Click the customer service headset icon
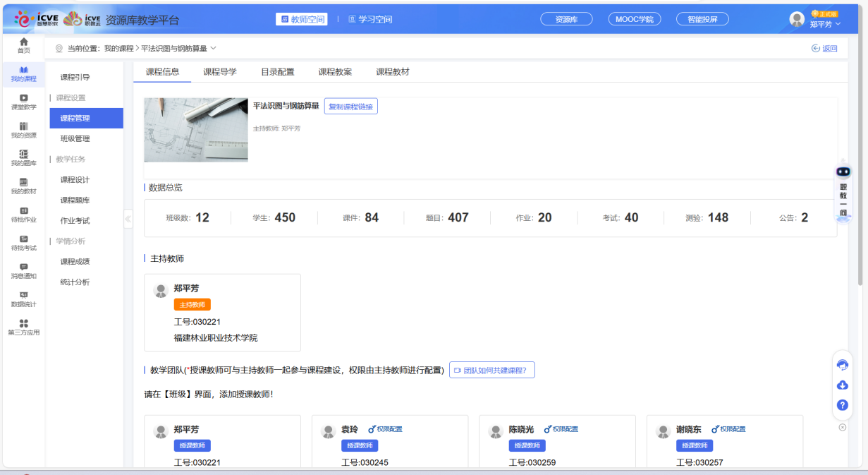 842,365
